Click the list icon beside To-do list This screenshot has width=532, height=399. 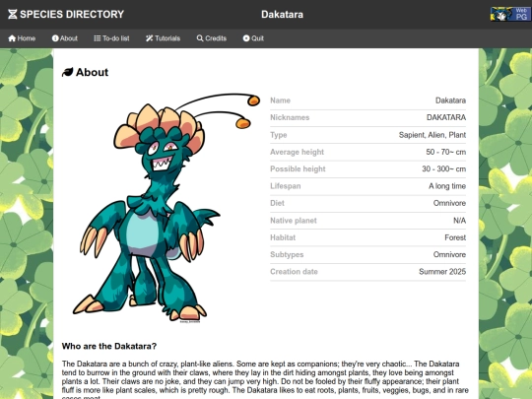98,38
